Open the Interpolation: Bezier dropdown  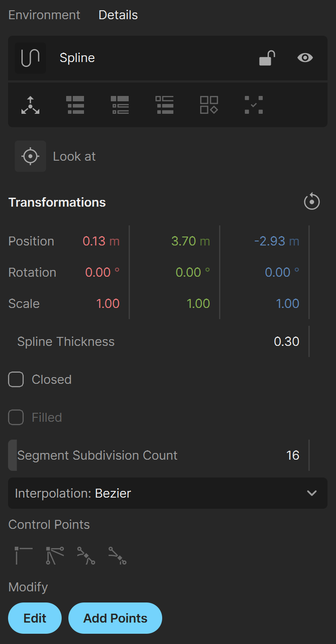(168, 493)
